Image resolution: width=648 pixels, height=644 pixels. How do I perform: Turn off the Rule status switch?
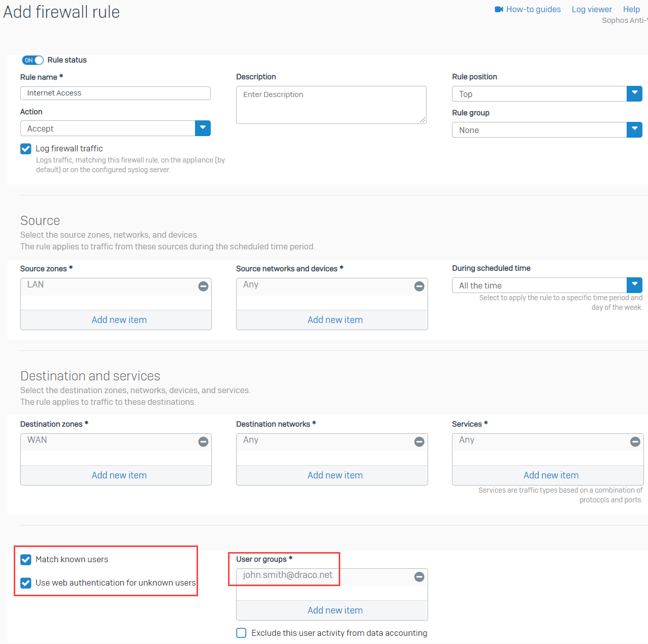coord(33,60)
